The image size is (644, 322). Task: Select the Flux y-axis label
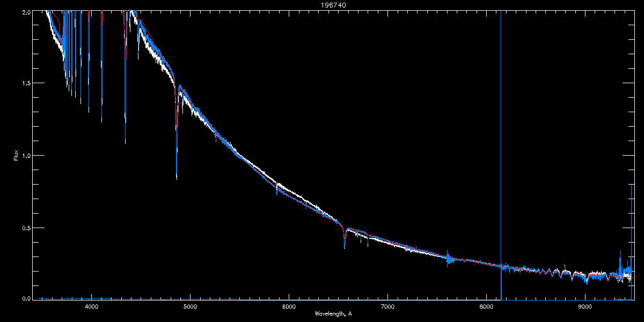pyautogui.click(x=16, y=156)
